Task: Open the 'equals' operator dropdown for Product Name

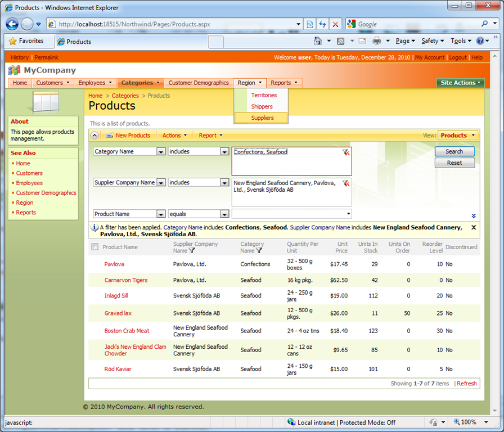Action: click(x=224, y=214)
